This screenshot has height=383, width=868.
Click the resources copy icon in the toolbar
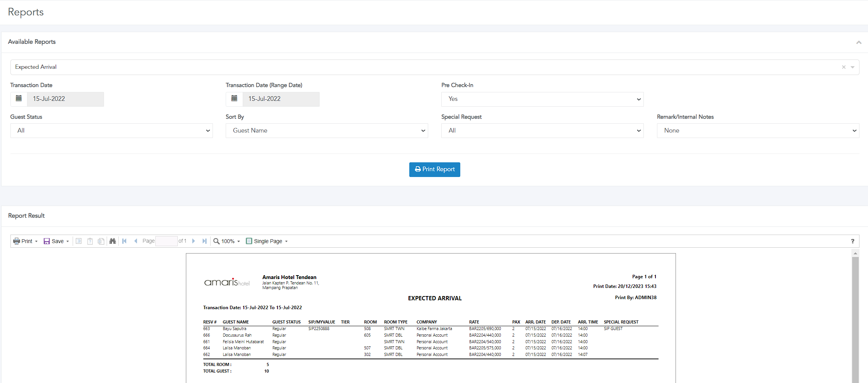coord(101,241)
